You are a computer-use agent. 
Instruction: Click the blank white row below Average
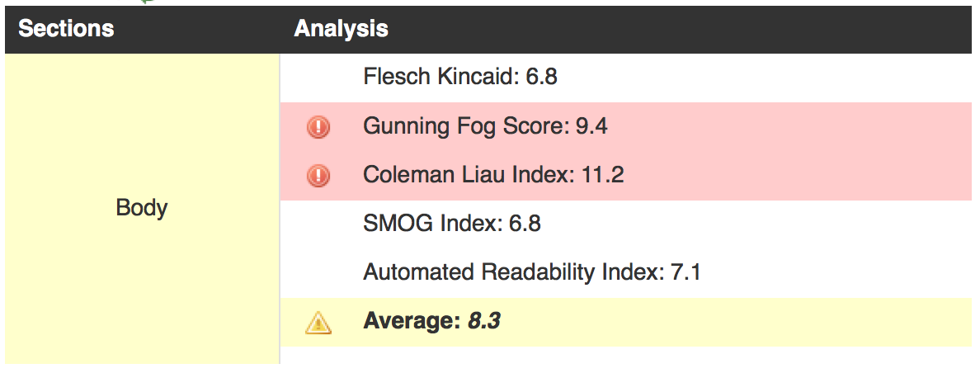pos(625,356)
